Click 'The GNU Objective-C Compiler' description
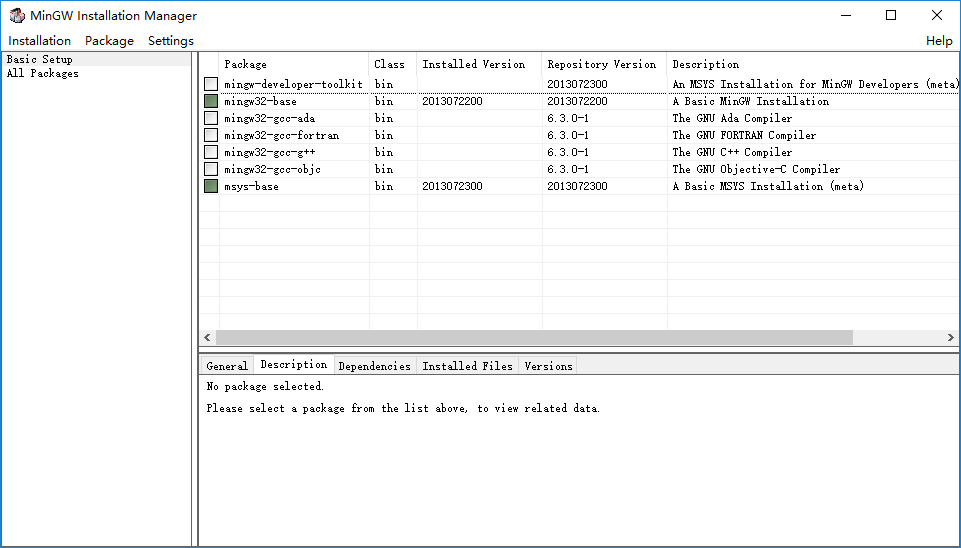The width and height of the screenshot is (961, 548). [756, 169]
